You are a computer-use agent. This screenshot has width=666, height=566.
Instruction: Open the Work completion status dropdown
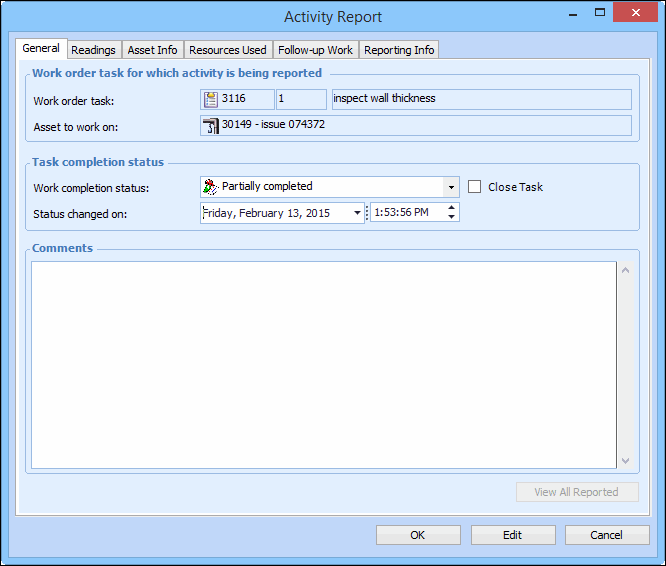(451, 187)
